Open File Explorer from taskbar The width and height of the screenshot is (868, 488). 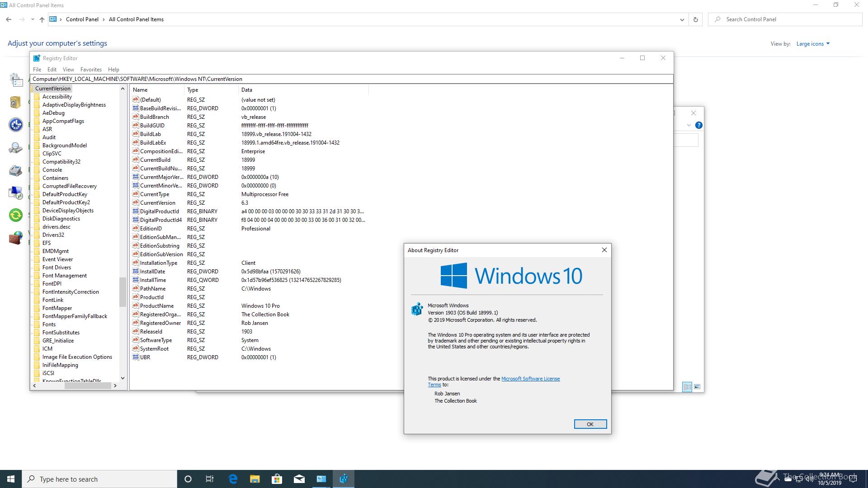click(x=255, y=479)
